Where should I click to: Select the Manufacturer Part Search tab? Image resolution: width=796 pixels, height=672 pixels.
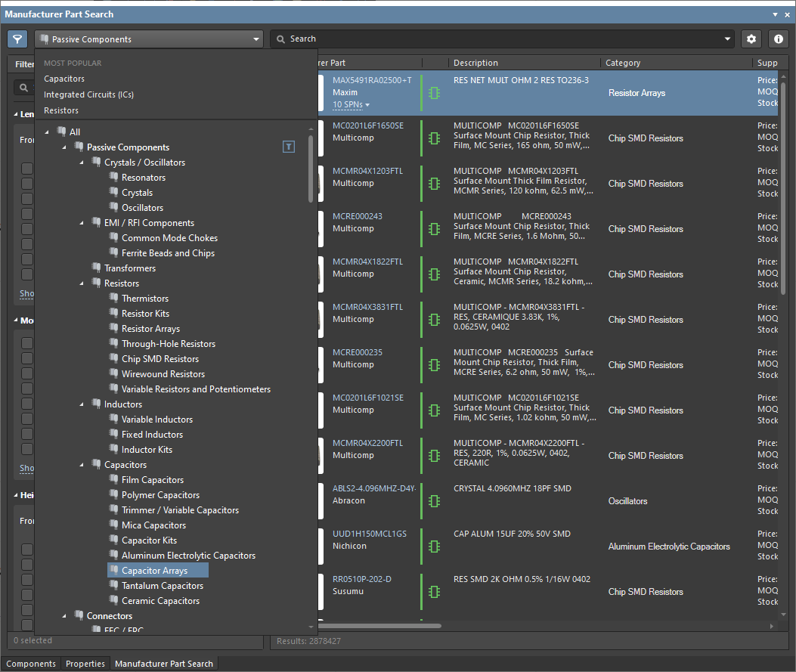[x=164, y=664]
